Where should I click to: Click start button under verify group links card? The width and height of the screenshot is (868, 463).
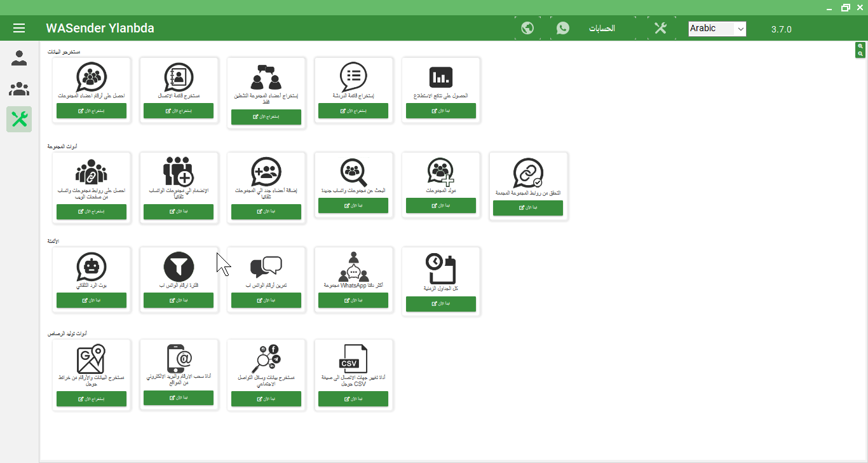coord(528,207)
